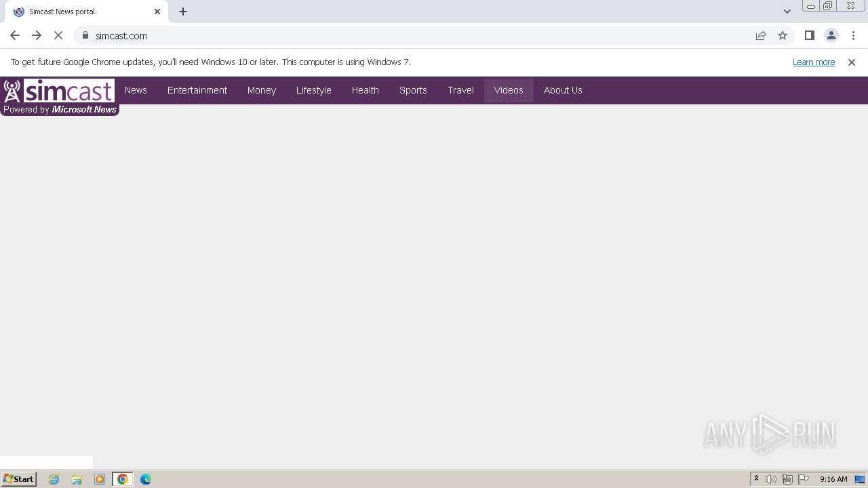Open the News section
Screen dimensions: 868x488
pyautogui.click(x=136, y=90)
